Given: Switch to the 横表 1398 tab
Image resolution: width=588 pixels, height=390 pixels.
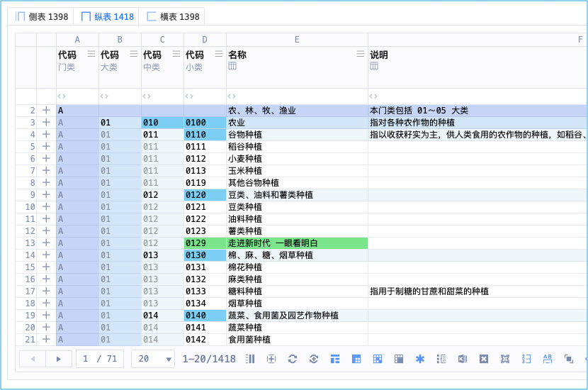Looking at the screenshot, I should point(173,17).
